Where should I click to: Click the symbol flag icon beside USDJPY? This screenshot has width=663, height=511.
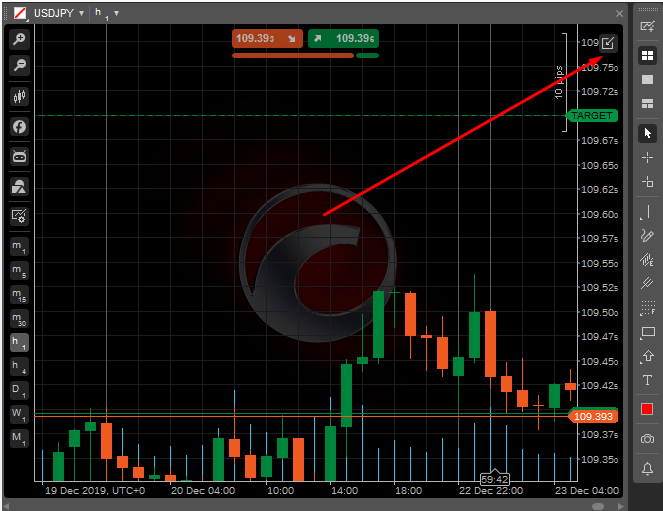coord(20,13)
